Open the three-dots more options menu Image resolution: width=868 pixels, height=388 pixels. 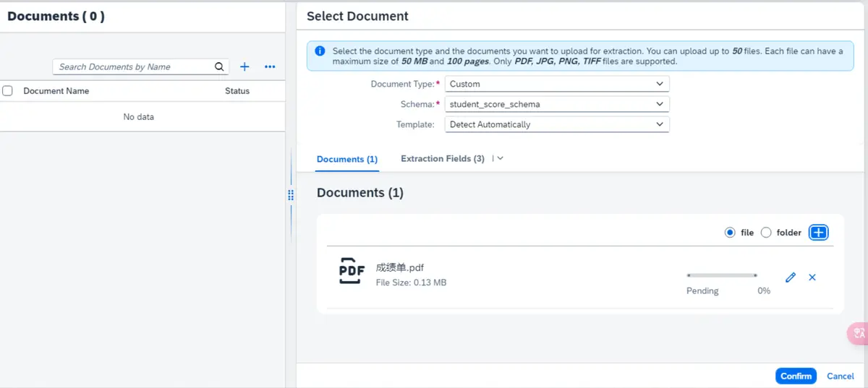click(270, 67)
